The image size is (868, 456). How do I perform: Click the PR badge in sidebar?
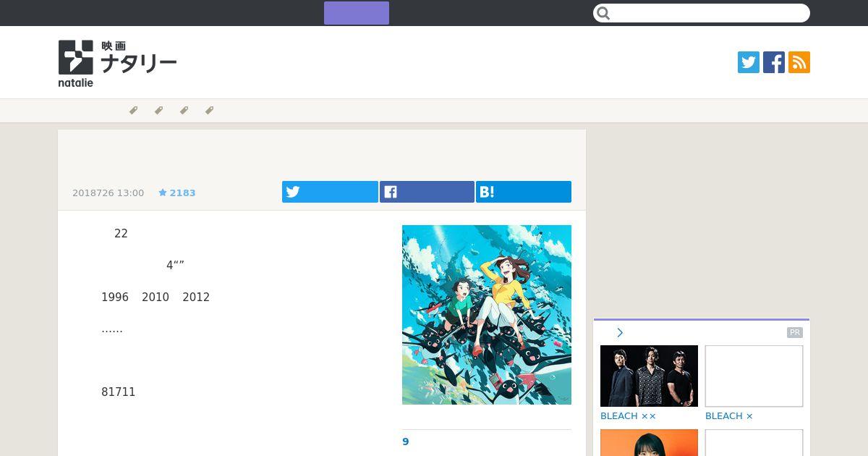click(x=795, y=332)
